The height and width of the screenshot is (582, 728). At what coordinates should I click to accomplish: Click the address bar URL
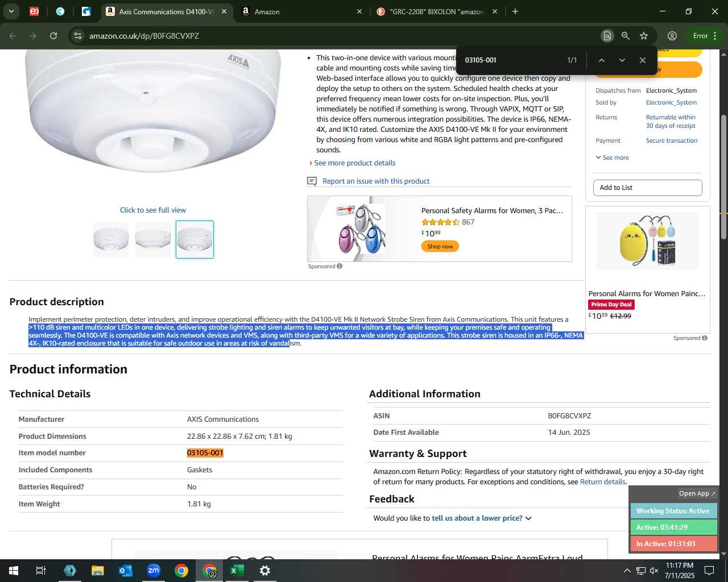pos(144,36)
